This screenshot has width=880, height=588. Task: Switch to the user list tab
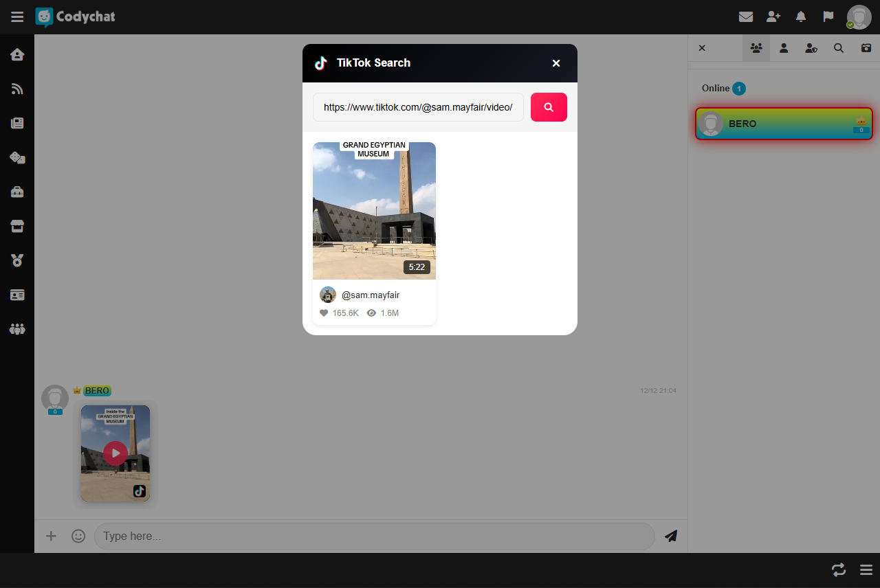click(756, 48)
